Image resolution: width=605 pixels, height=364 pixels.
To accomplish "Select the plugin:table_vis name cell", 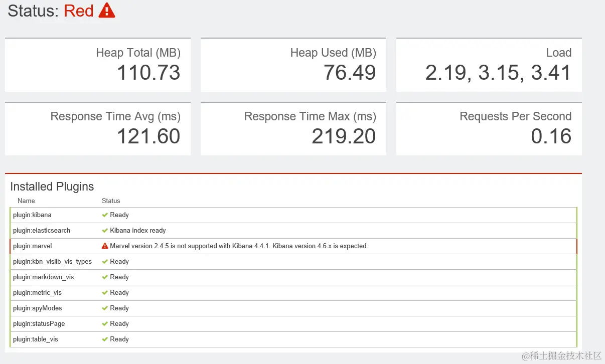I will [x=36, y=339].
